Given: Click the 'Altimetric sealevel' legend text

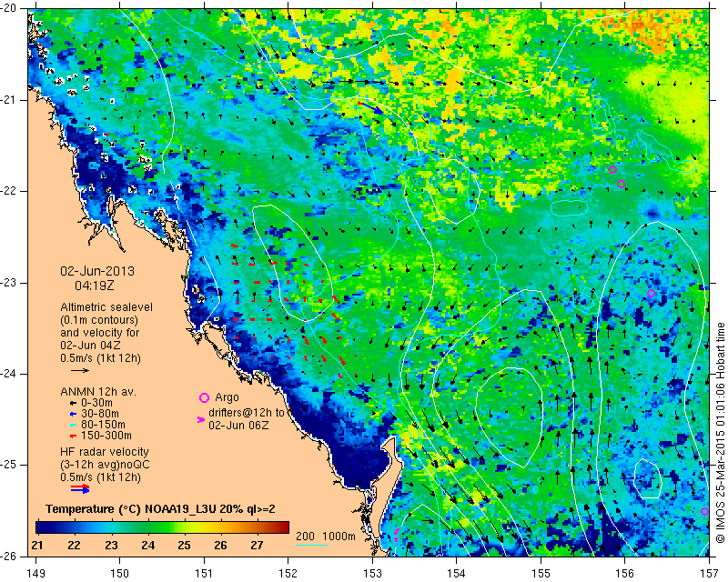Looking at the screenshot, I should coord(106,307).
